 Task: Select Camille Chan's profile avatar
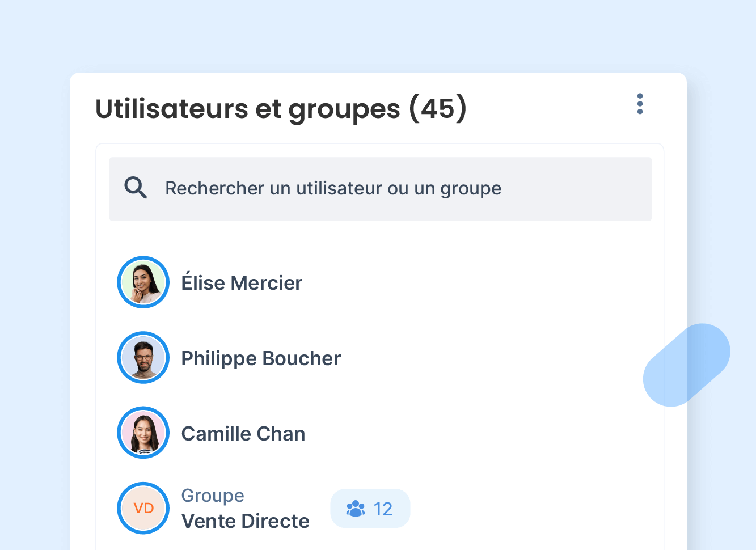(143, 433)
